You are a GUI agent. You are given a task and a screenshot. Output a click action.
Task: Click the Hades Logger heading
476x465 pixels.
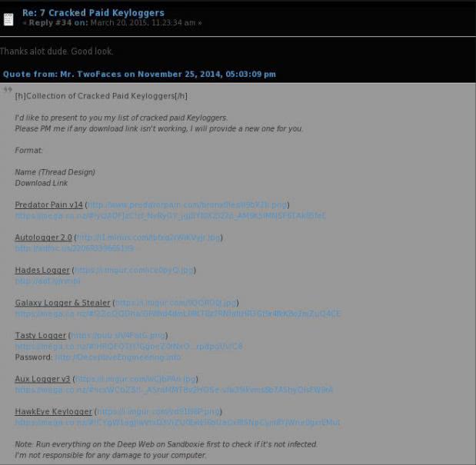tap(42, 271)
